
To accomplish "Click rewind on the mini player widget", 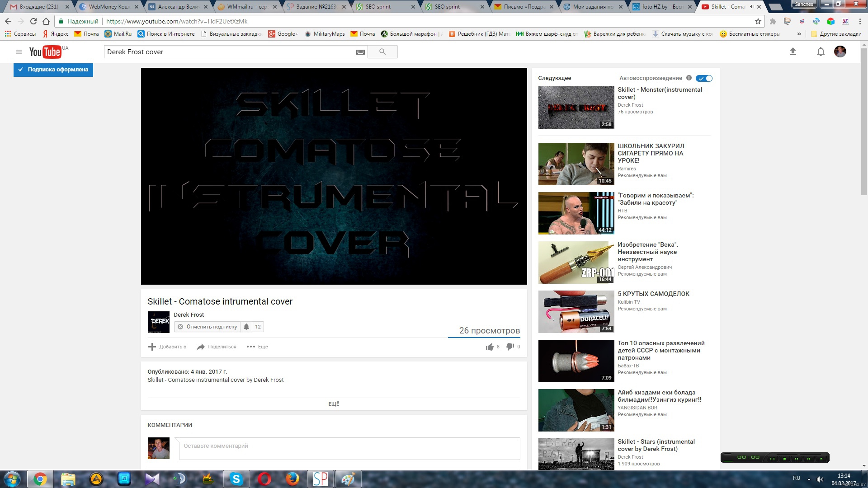I will pyautogui.click(x=797, y=459).
